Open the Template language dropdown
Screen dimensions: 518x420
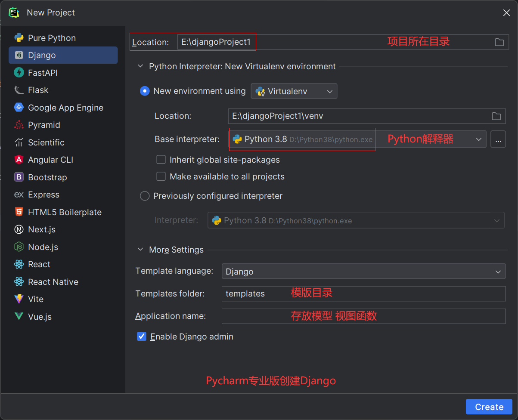pyautogui.click(x=363, y=272)
